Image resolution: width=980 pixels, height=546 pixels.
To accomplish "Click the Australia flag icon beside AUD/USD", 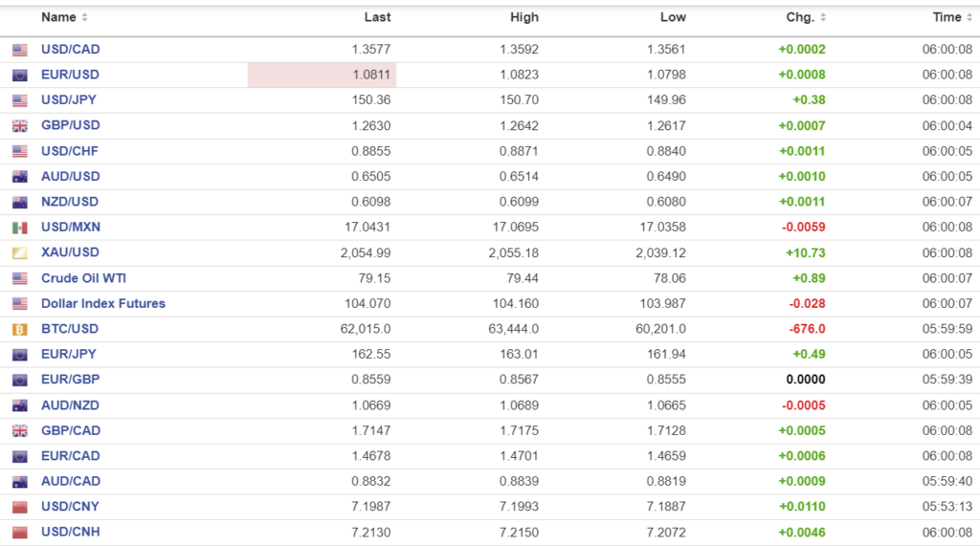I will click(x=20, y=177).
